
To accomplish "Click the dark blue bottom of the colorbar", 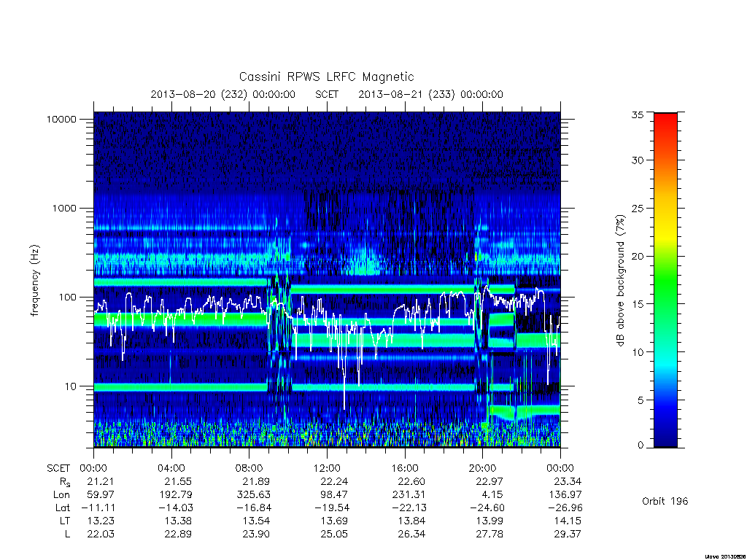I will 665,438.
